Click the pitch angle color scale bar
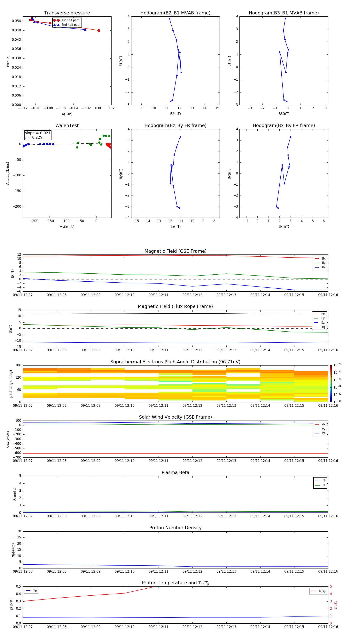 pos(331,383)
